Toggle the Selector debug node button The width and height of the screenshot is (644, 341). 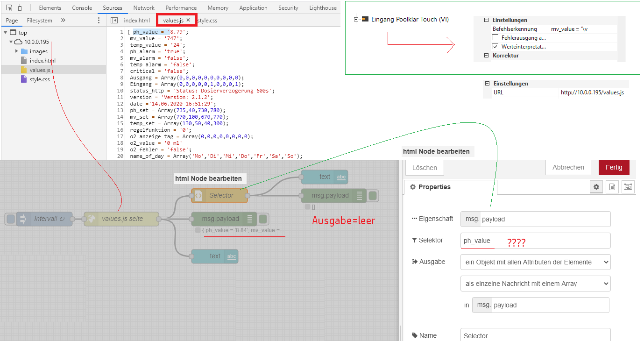[x=373, y=196]
